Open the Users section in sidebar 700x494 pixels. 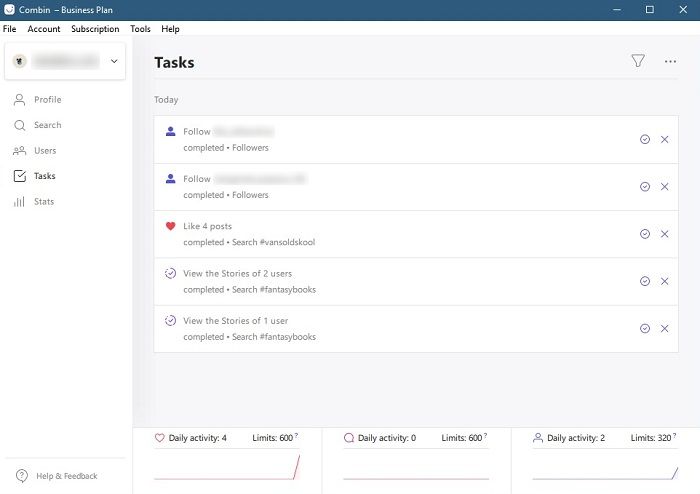point(35,150)
